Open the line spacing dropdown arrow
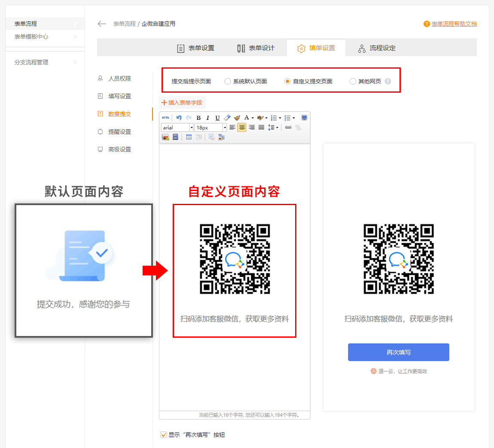The width and height of the screenshot is (494, 448). tap(277, 127)
